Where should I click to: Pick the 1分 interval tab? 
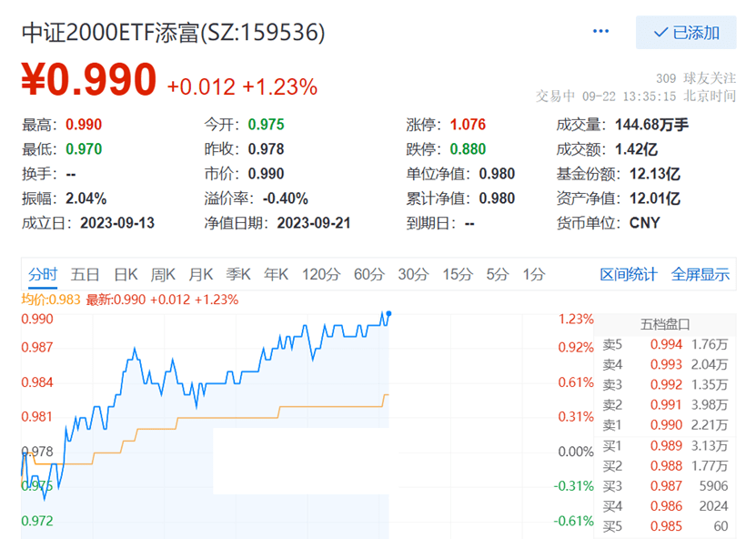(533, 274)
